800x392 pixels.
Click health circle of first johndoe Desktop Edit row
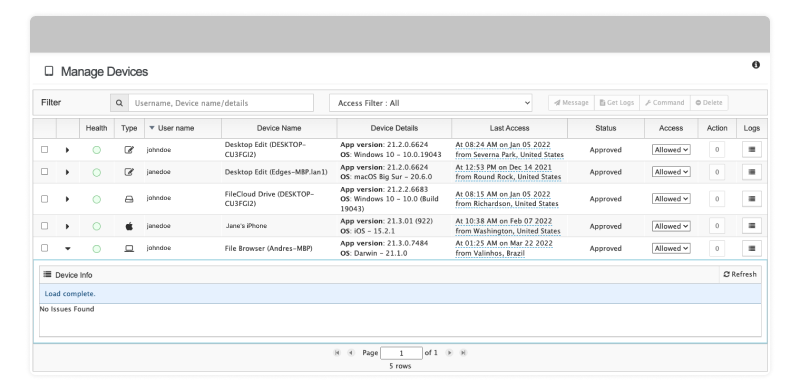click(96, 150)
